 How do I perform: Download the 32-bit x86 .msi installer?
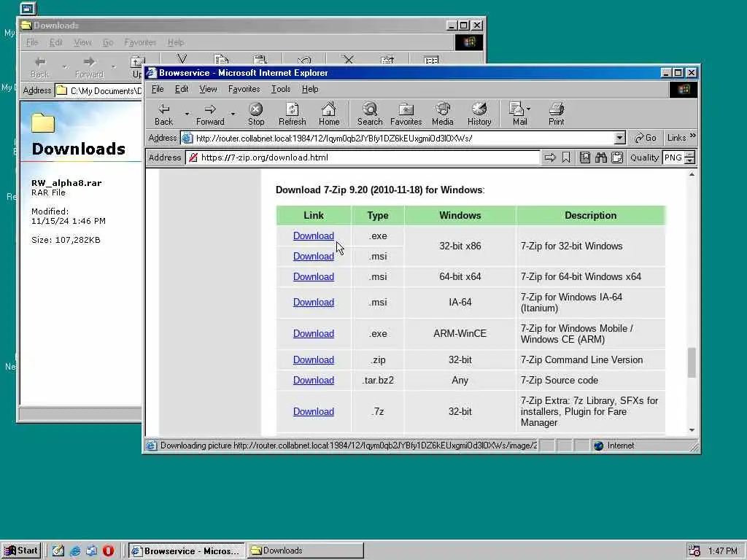pyautogui.click(x=314, y=256)
